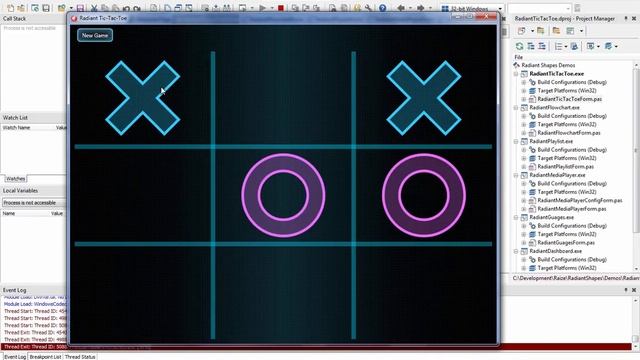This screenshot has height=360, width=640.
Task: Click the view layout icon in Project Manager
Action: 571,31
